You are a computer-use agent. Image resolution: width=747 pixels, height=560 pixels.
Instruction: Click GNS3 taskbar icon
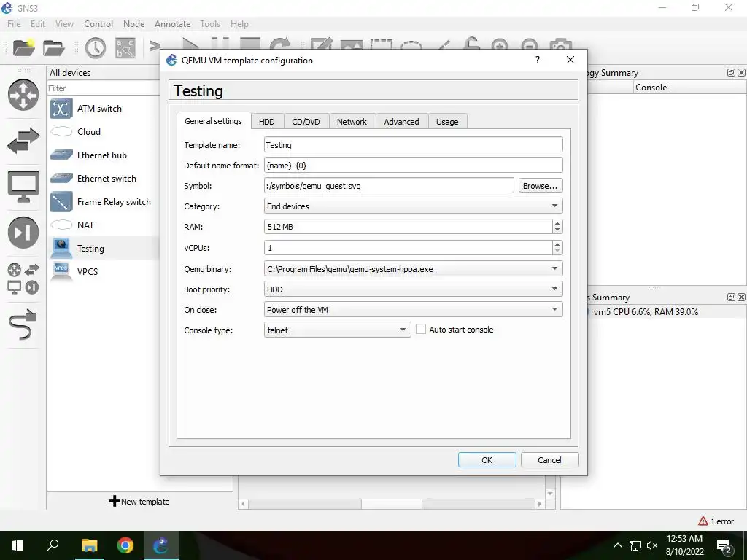click(x=160, y=545)
